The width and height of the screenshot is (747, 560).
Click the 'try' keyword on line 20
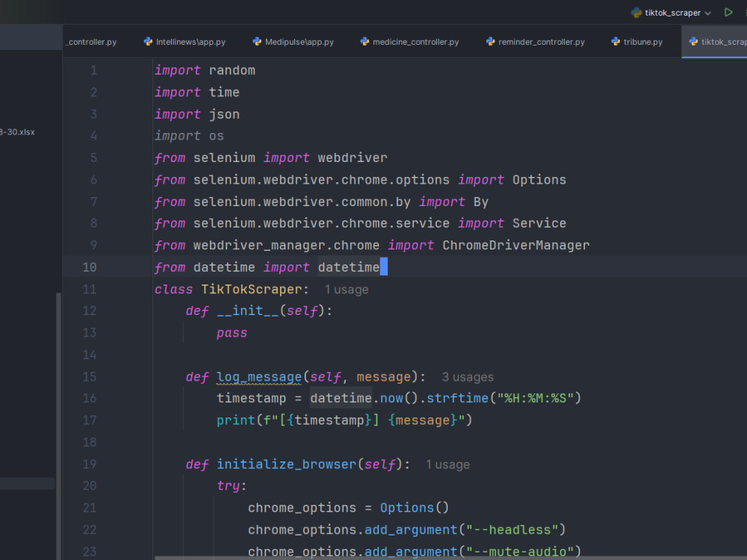point(228,486)
